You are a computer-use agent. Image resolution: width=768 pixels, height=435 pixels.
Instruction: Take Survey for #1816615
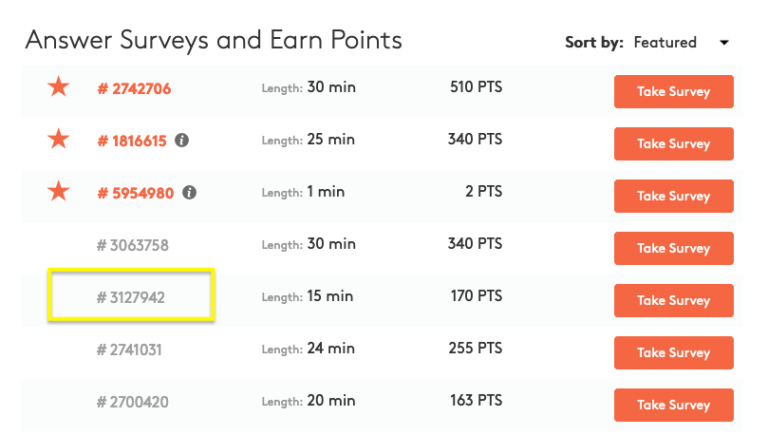(x=673, y=144)
